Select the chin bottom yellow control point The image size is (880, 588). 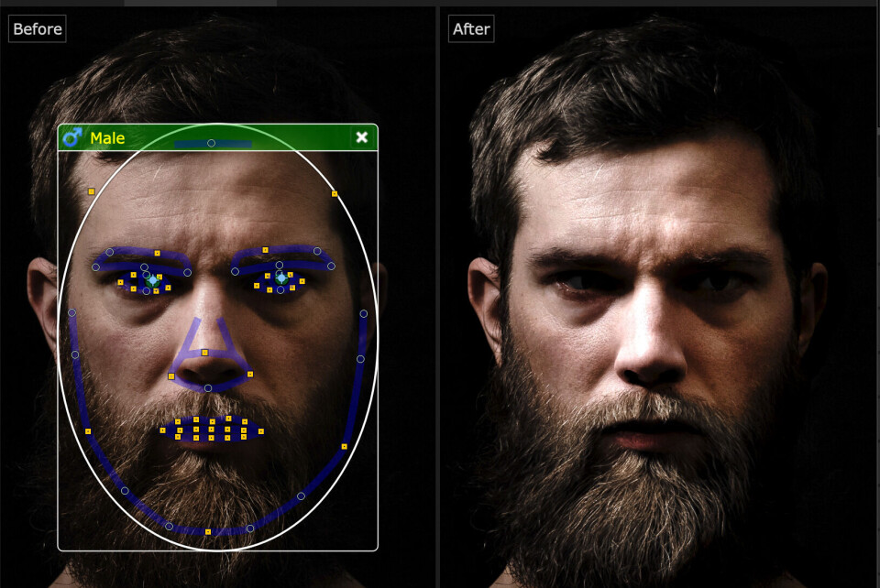point(208,532)
